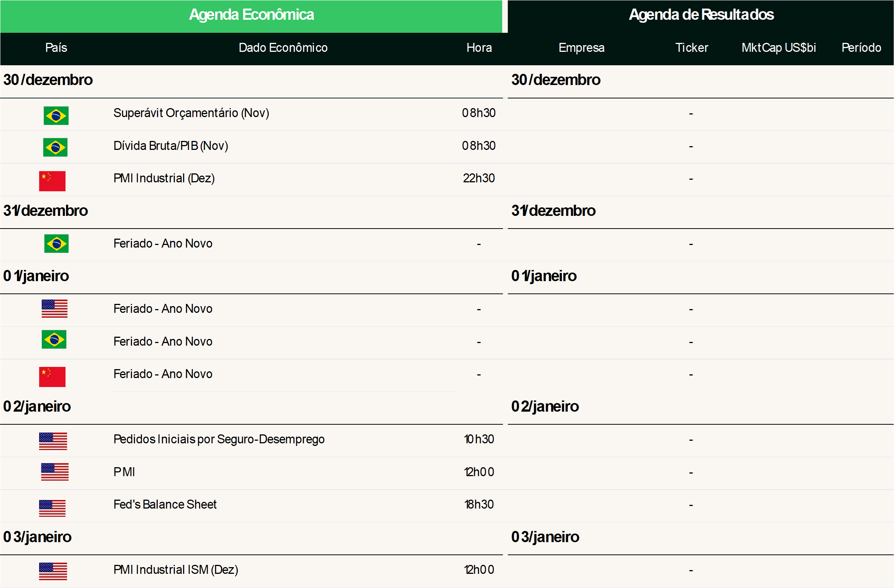Click the 02/janeiro economic date heading

37,406
